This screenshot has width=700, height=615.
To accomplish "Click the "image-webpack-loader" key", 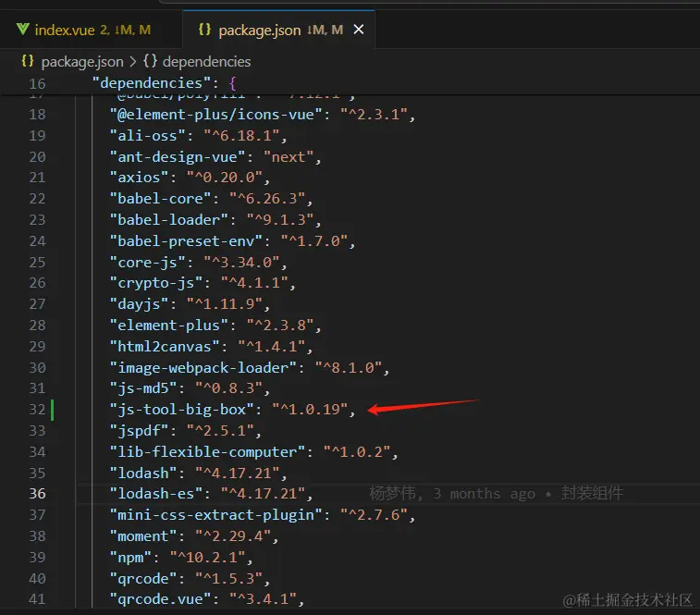I will pyautogui.click(x=203, y=367).
